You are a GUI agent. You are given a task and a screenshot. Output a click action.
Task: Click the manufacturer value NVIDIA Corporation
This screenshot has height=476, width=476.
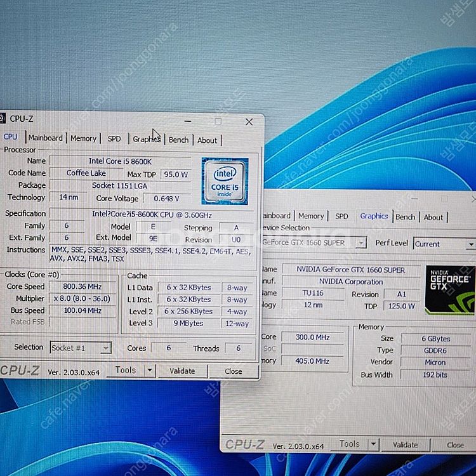coord(351,282)
